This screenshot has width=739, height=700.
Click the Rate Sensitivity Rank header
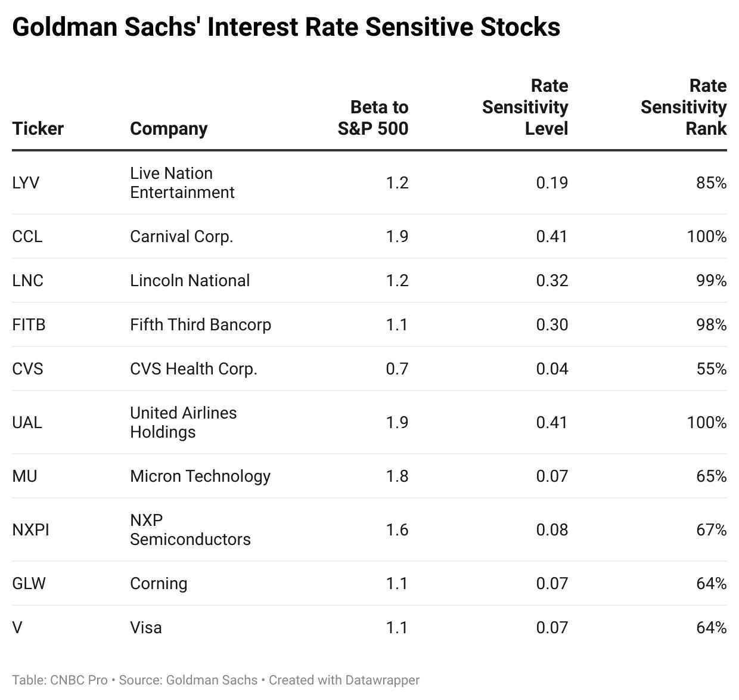pos(684,107)
